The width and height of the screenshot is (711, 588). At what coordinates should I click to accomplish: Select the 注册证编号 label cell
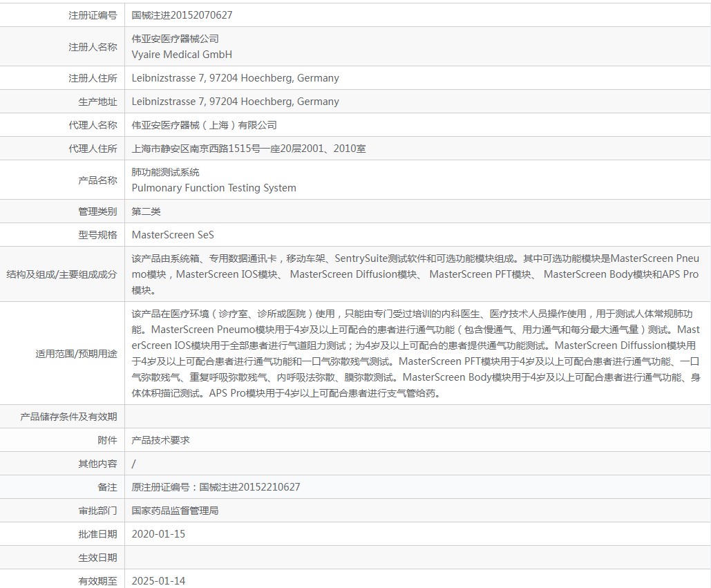click(x=93, y=15)
